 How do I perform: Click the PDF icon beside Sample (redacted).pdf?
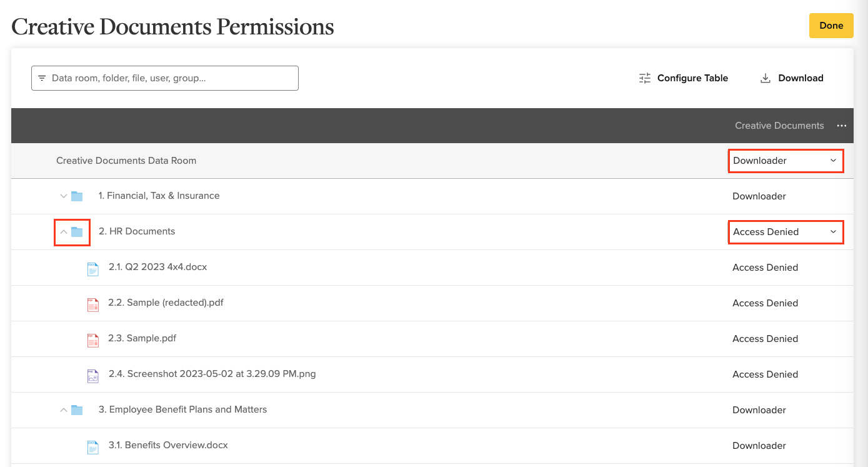click(x=92, y=303)
